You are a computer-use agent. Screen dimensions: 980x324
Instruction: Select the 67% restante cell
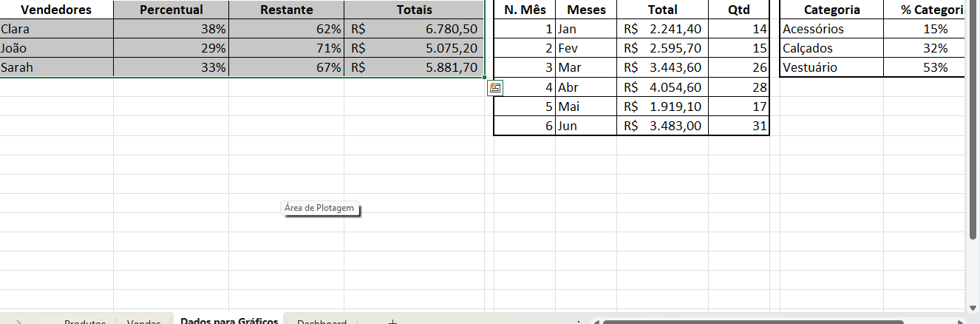tap(287, 67)
